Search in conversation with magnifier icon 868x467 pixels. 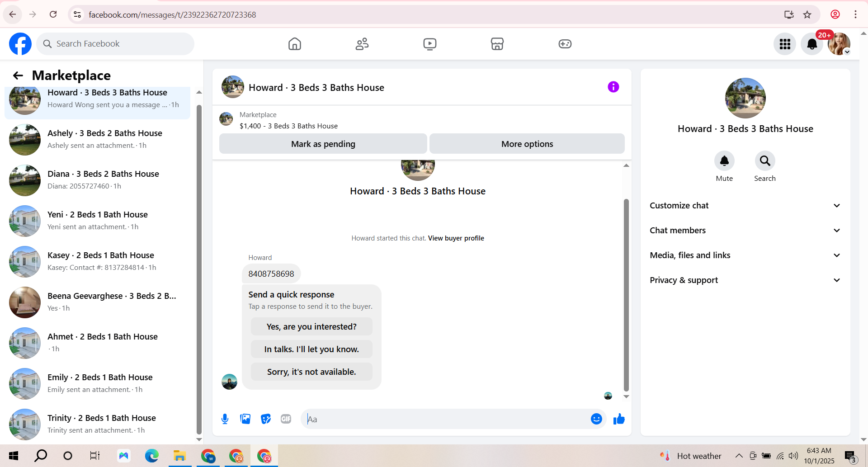(x=765, y=161)
